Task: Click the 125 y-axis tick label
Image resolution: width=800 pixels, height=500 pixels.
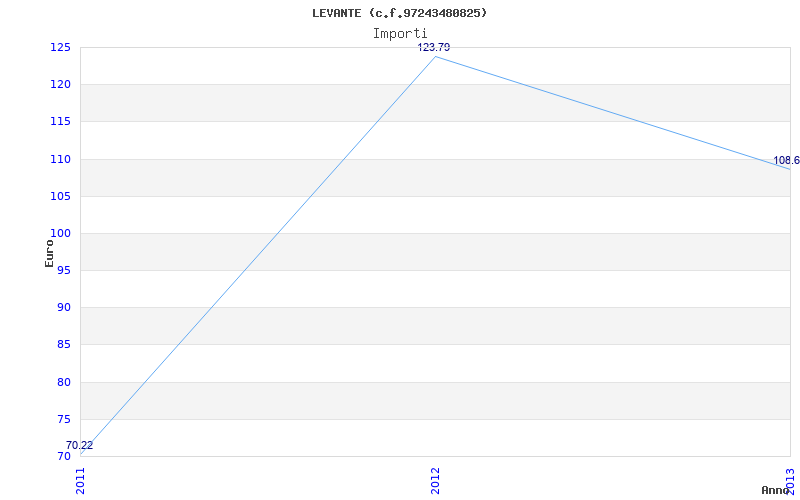Action: 60,47
